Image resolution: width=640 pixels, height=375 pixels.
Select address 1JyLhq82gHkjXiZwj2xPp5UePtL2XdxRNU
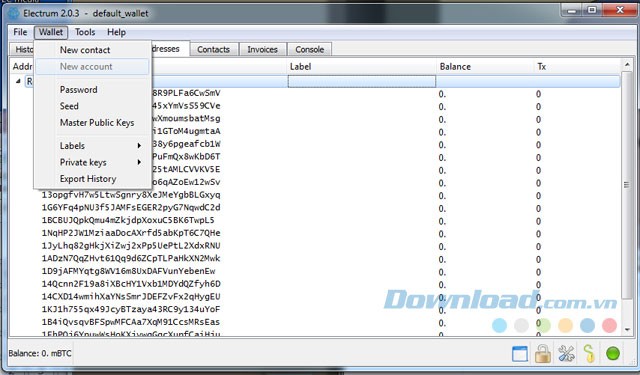[131, 246]
